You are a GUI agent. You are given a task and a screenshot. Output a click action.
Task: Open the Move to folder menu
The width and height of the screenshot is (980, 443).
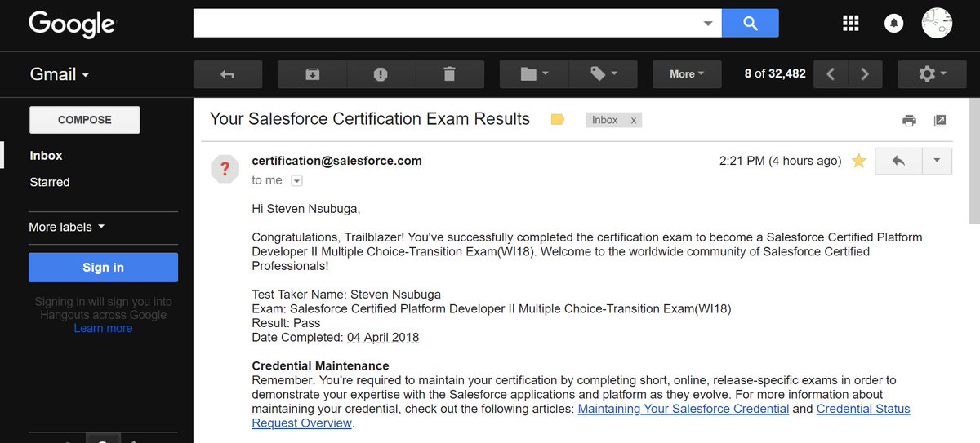click(534, 74)
